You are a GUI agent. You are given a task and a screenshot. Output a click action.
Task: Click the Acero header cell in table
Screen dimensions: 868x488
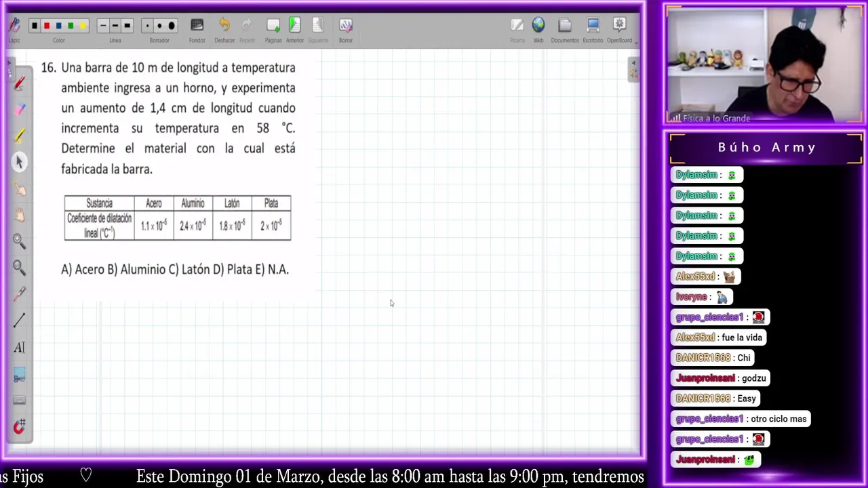(154, 203)
